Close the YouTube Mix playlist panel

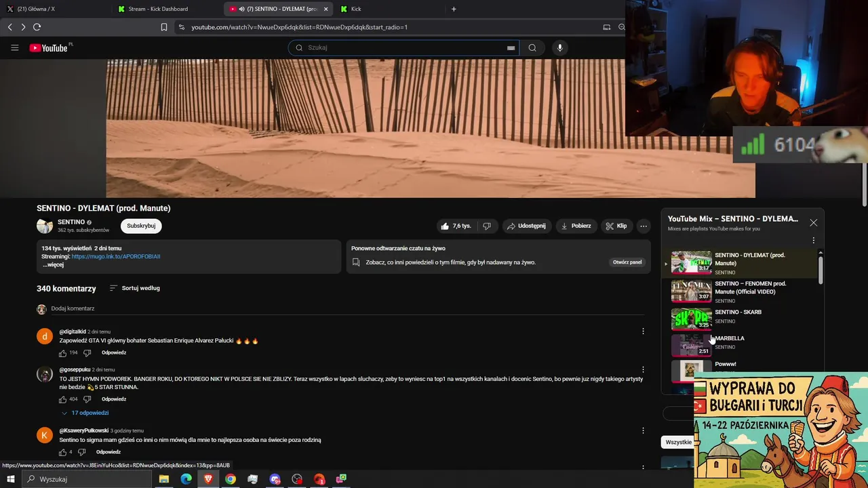click(x=813, y=222)
